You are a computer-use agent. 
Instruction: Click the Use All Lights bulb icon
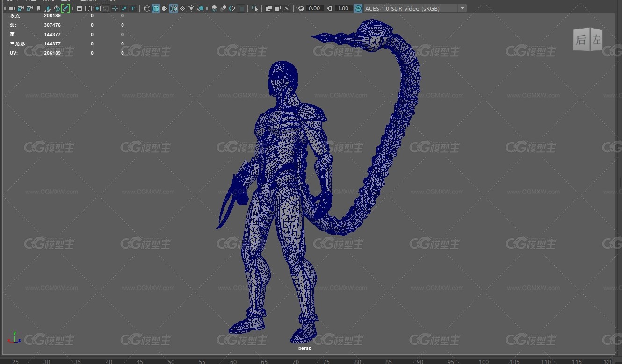point(191,8)
